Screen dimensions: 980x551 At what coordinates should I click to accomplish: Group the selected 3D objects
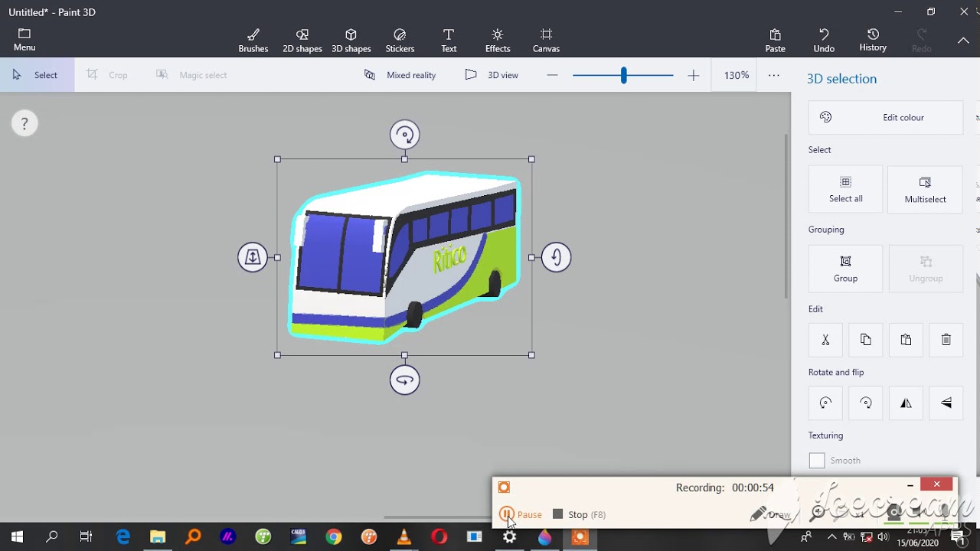(x=845, y=269)
